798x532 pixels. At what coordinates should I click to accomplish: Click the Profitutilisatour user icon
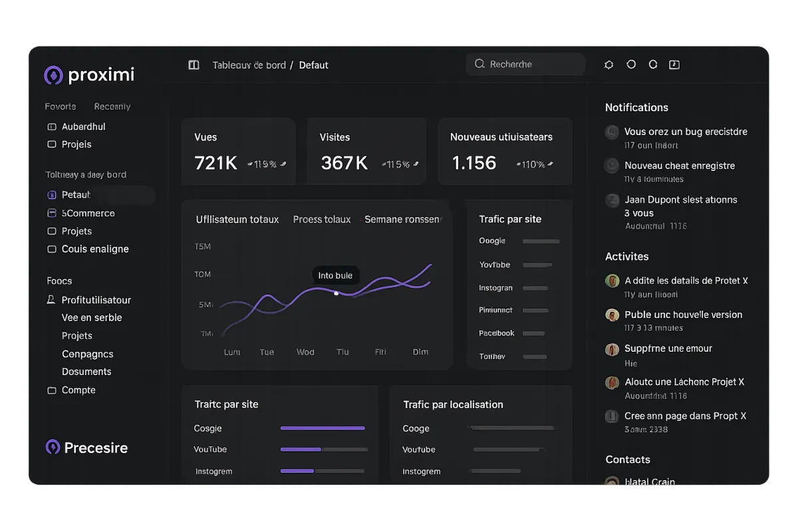pos(51,300)
